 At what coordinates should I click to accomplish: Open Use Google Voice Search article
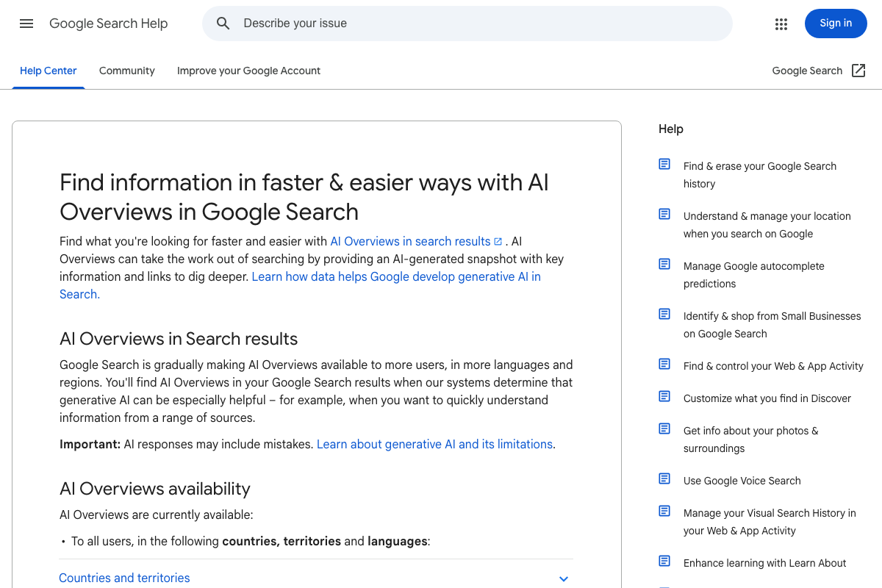742,481
